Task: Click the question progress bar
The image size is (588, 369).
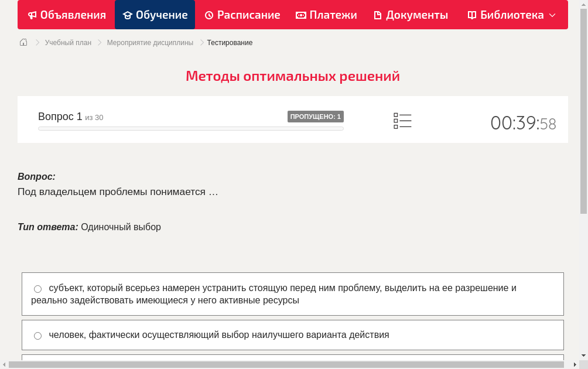Action: coord(191,128)
